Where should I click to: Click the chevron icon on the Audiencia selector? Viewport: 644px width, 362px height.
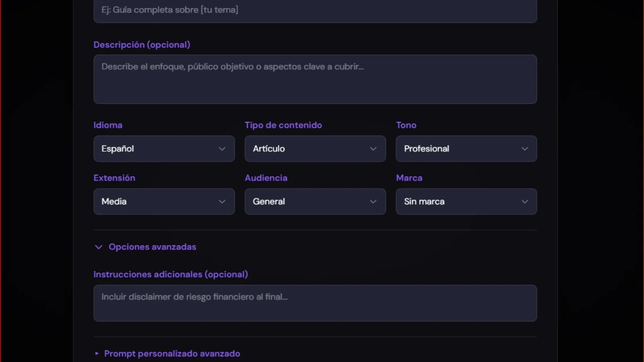pyautogui.click(x=373, y=202)
